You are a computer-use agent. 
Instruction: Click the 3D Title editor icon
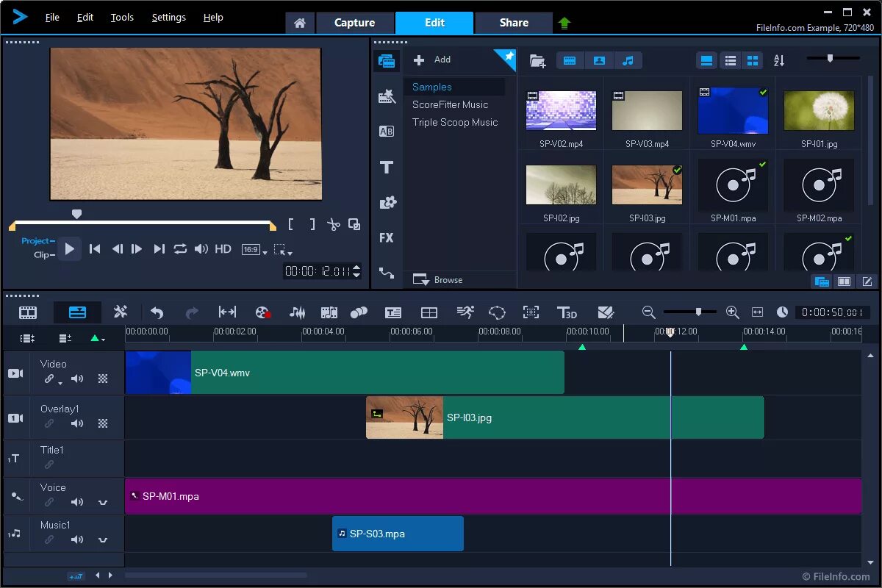point(567,312)
